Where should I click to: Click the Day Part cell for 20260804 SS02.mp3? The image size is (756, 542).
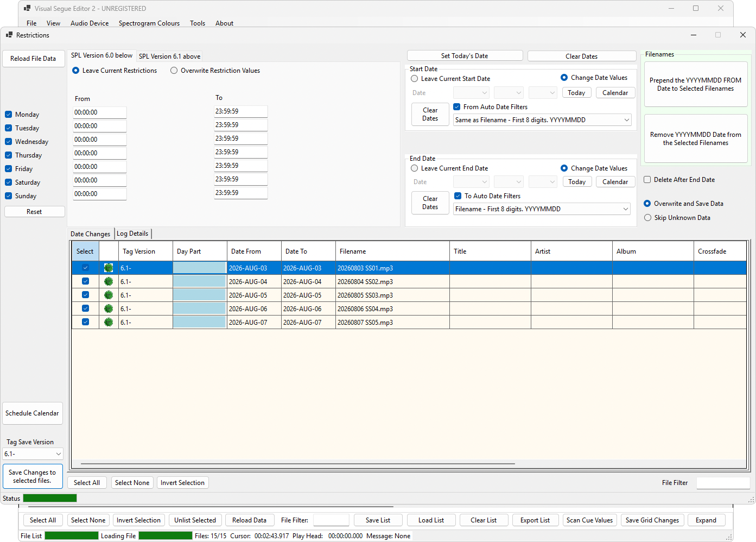pos(199,281)
